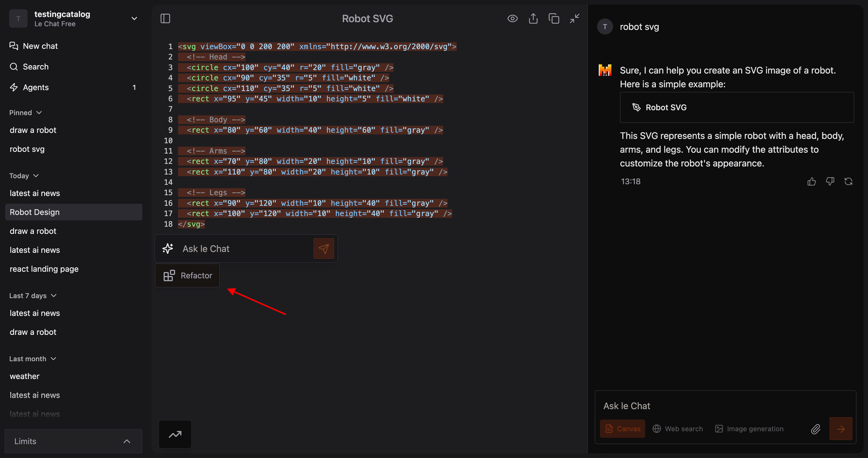The width and height of the screenshot is (868, 458).
Task: Collapse the Last 7 days section
Action: coord(33,296)
